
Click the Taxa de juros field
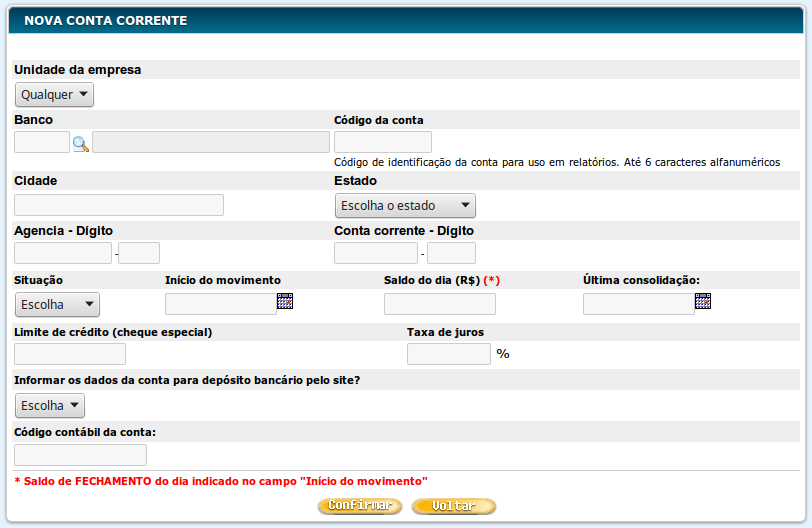449,354
